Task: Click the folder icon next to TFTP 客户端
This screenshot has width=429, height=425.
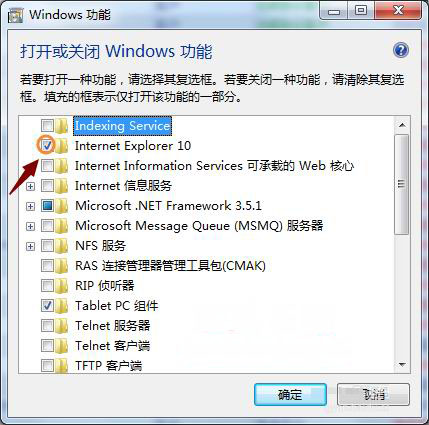Action: (62, 365)
